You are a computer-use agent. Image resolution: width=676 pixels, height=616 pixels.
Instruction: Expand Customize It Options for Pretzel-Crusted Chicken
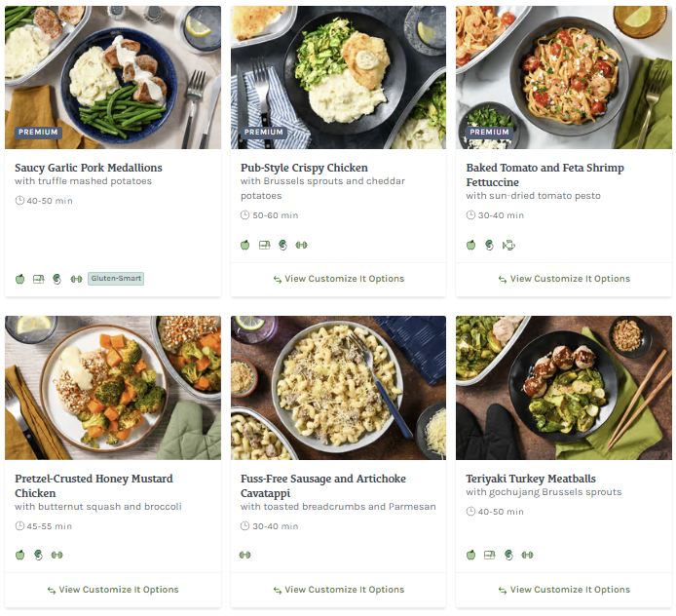(113, 590)
